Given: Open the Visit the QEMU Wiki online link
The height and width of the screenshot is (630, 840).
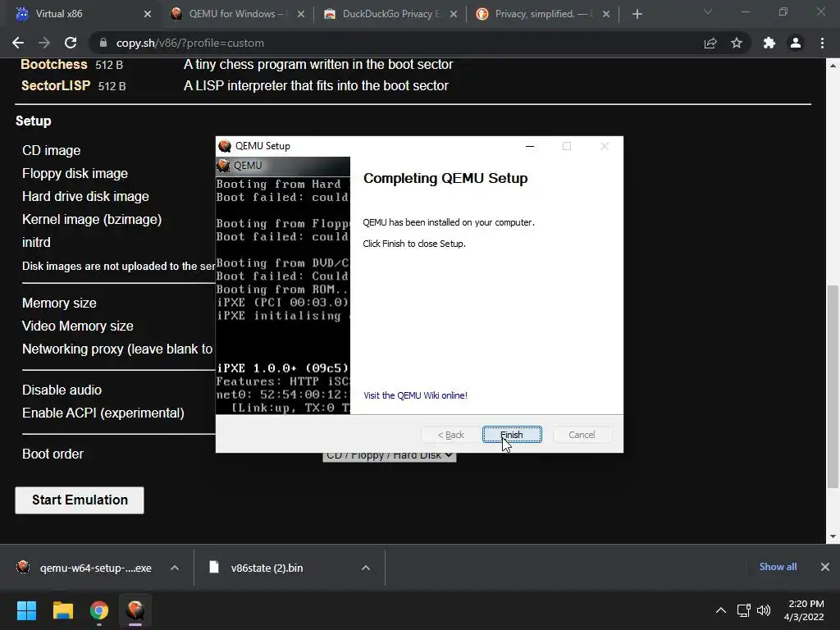Looking at the screenshot, I should (415, 395).
